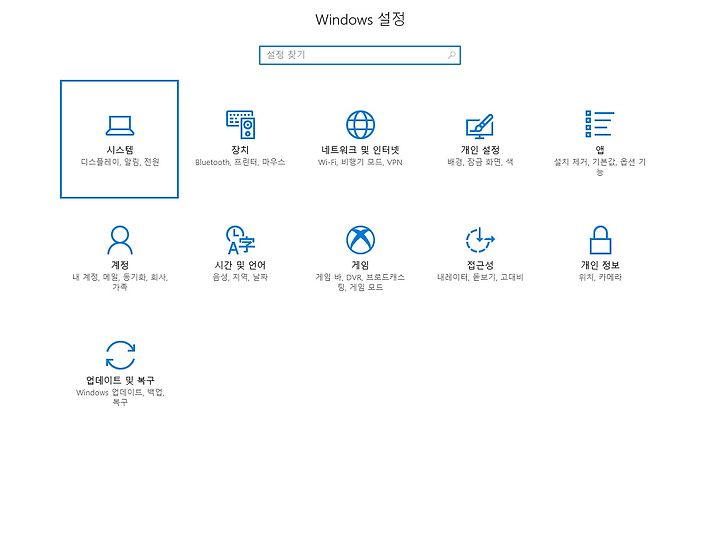Screen dimensions: 720x540
Task: Open the 개인 설정 paintbrush icon
Action: click(480, 126)
